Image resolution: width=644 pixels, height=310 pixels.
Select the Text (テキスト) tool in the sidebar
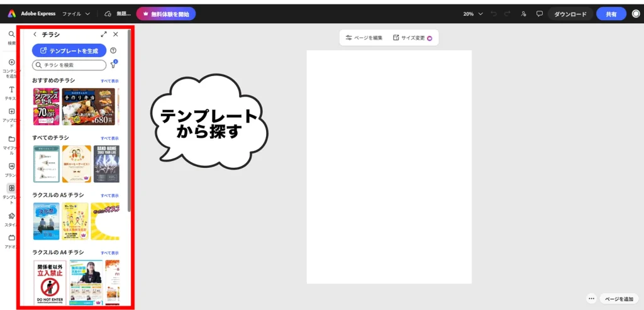(x=11, y=89)
